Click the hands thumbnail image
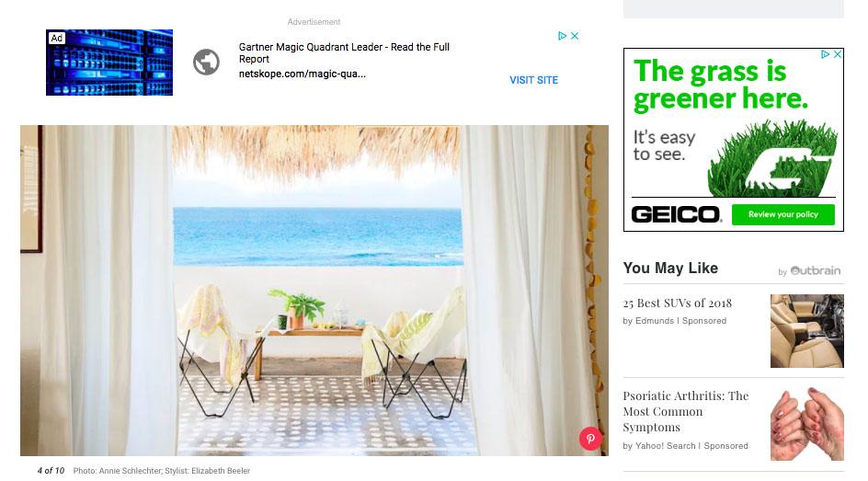The height and width of the screenshot is (481, 868). tap(807, 424)
